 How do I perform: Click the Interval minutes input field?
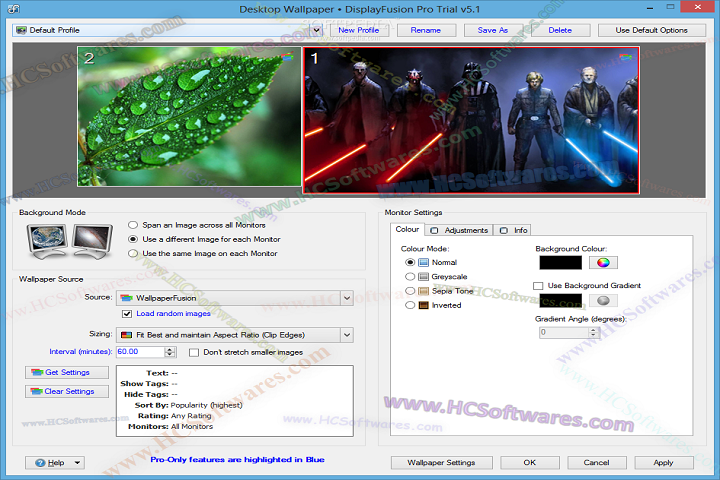click(x=141, y=352)
